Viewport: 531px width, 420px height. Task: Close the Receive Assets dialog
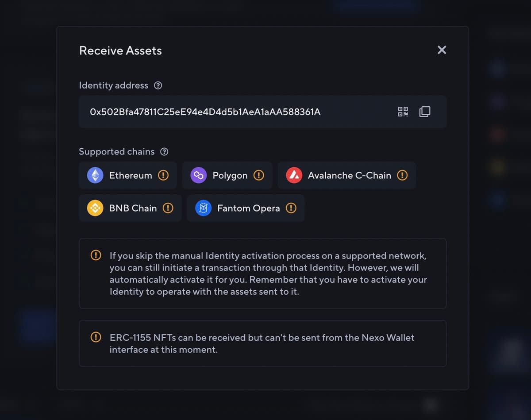coord(442,50)
